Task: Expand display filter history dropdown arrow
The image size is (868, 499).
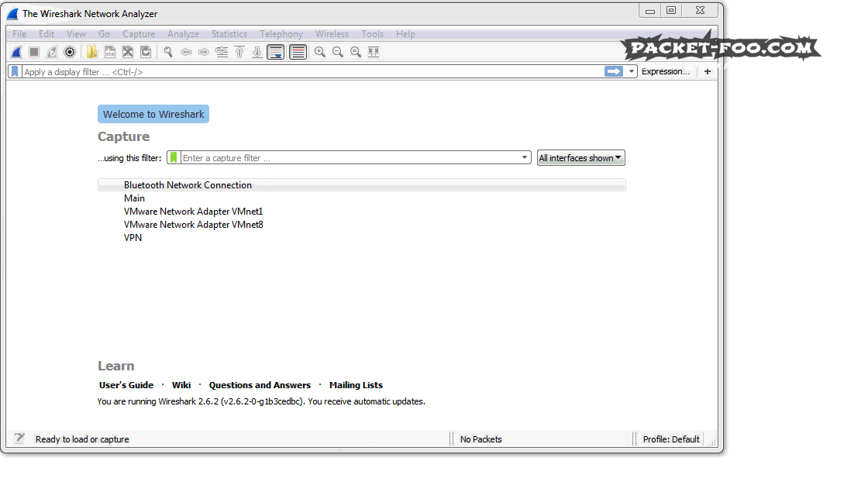Action: pyautogui.click(x=631, y=71)
